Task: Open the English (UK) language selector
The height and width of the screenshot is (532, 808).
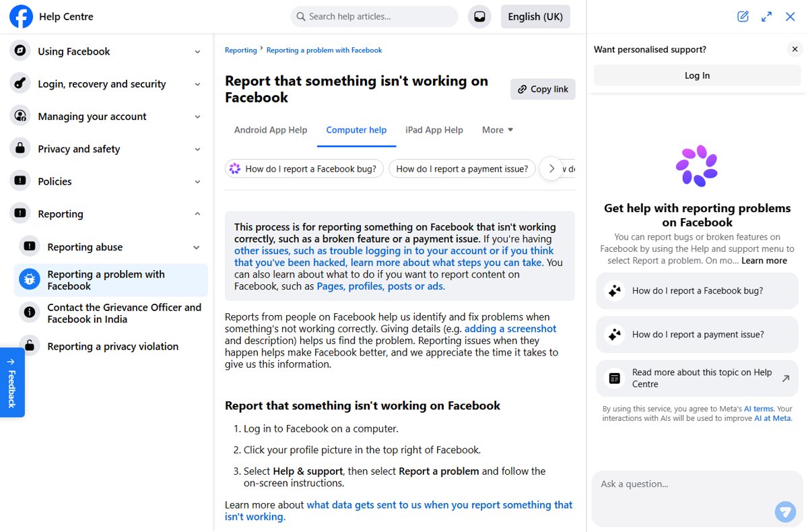Action: [535, 17]
